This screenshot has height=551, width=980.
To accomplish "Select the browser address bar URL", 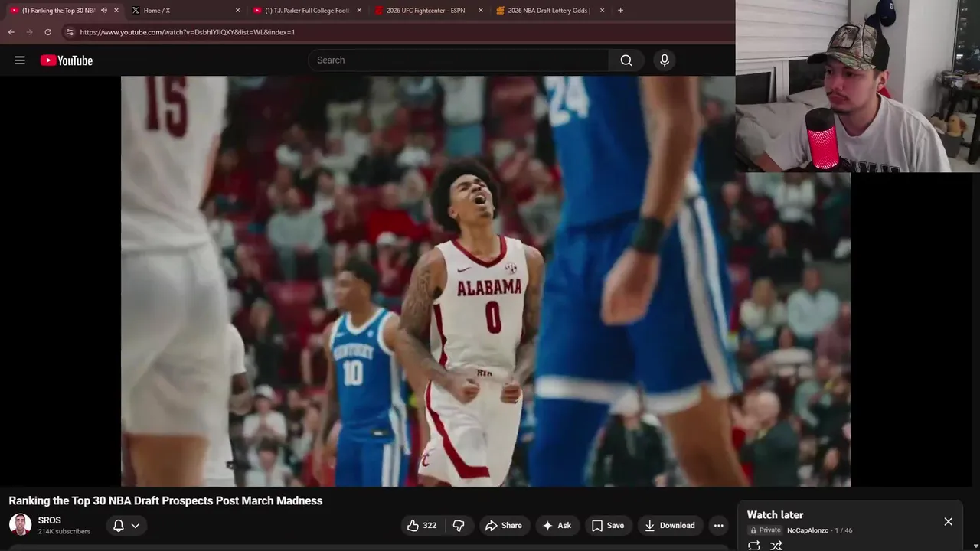I will [188, 32].
